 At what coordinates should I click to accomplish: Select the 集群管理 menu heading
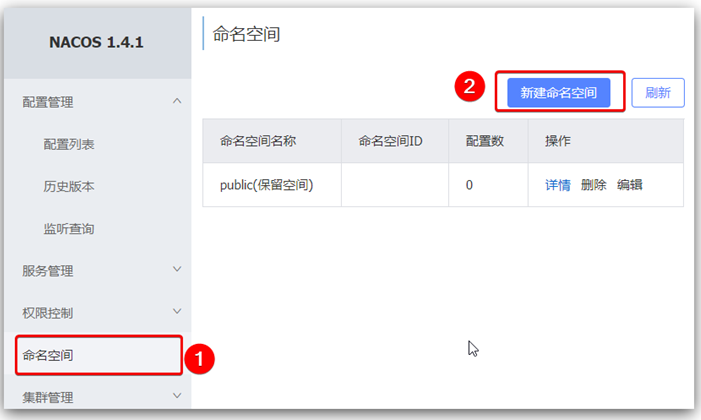48,397
